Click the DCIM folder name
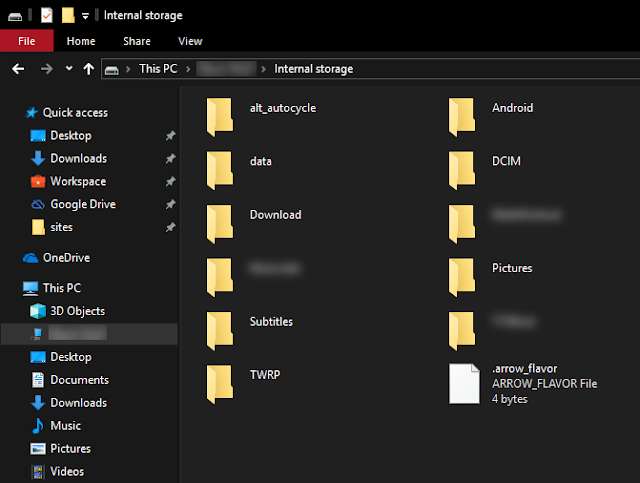 (506, 161)
